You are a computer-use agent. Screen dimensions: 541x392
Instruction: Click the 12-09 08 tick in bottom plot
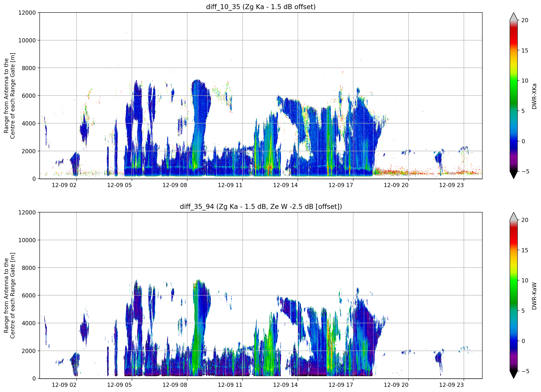coord(175,385)
